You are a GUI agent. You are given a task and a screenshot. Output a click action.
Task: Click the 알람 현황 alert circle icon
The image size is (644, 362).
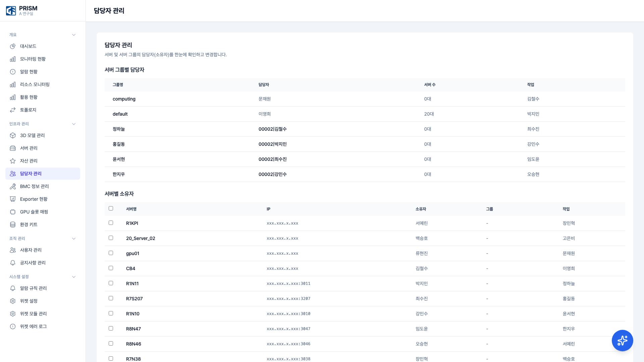[13, 72]
